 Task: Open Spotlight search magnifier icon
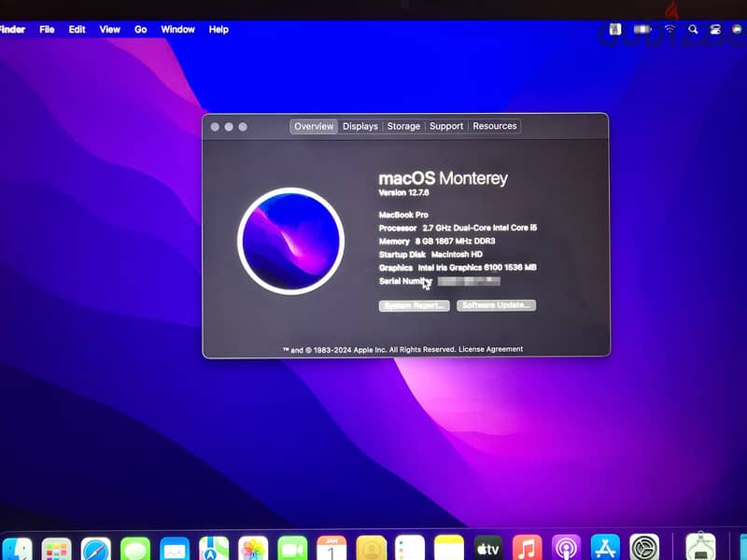point(693,30)
